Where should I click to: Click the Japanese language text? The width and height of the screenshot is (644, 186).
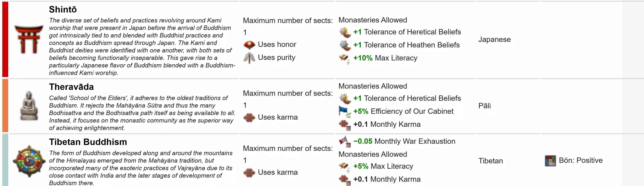coord(494,39)
